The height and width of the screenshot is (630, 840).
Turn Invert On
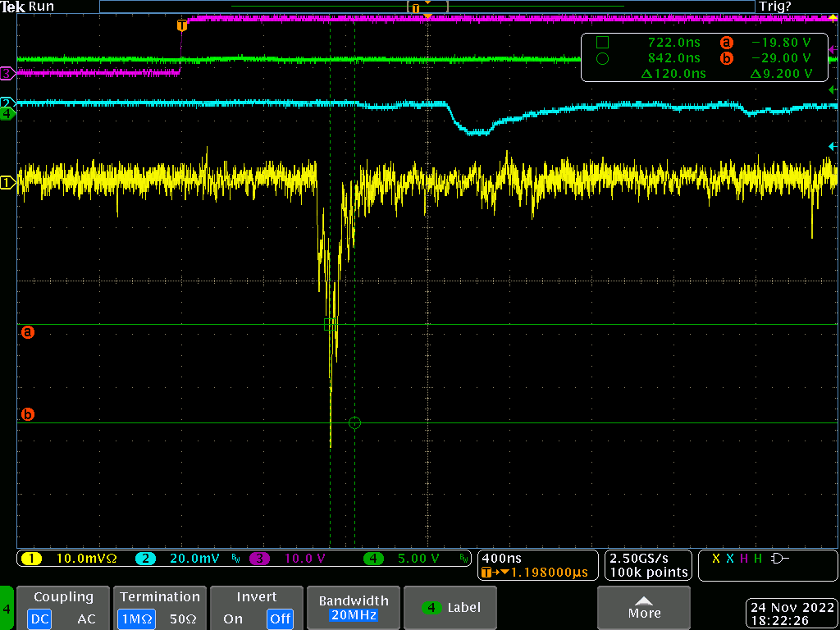[233, 619]
